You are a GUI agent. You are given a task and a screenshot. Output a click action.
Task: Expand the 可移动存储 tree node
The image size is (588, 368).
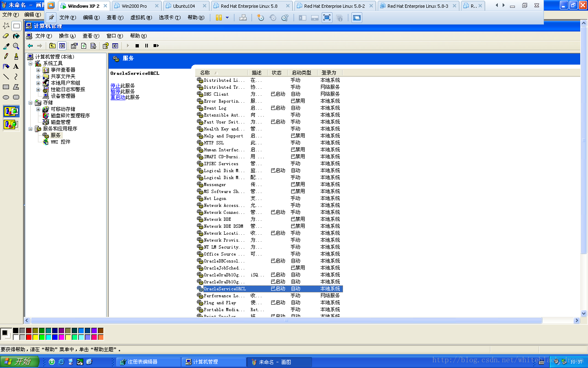(x=38, y=109)
